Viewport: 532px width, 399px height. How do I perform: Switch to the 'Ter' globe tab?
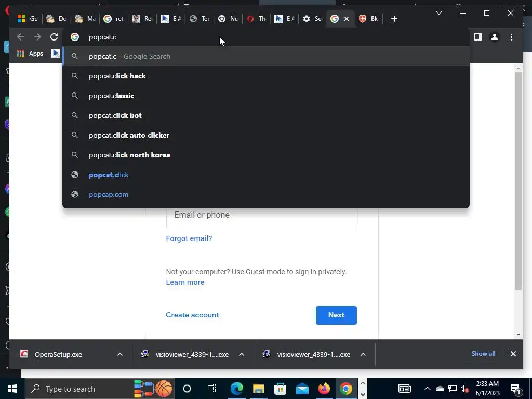pyautogui.click(x=199, y=19)
